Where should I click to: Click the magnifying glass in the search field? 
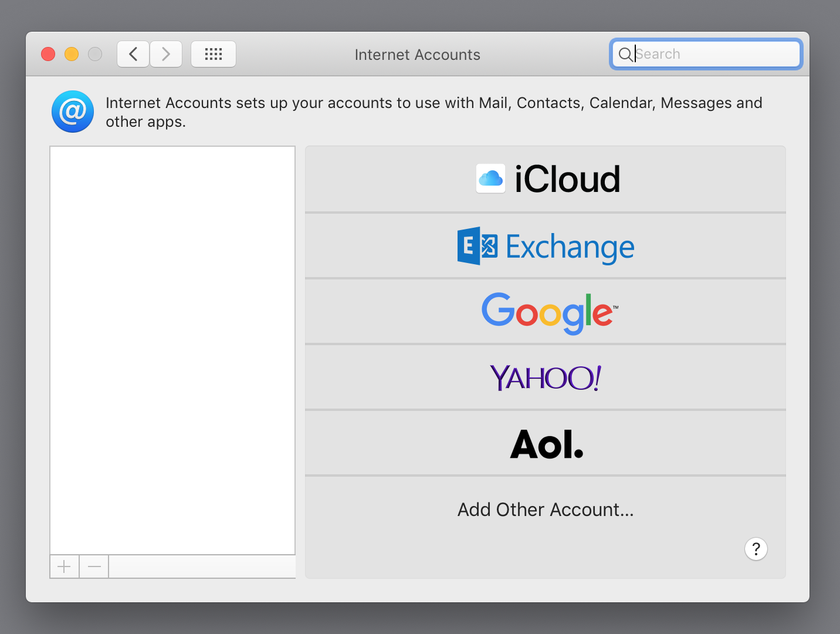(625, 54)
